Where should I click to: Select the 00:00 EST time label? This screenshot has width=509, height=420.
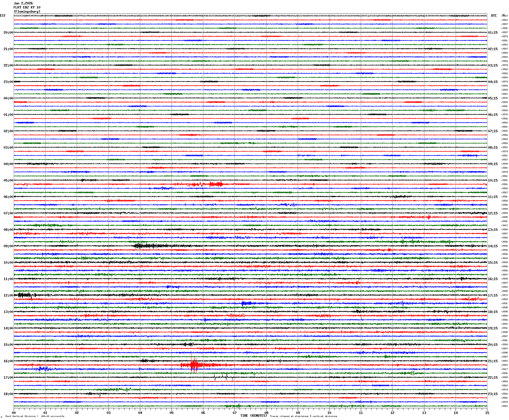[8, 98]
